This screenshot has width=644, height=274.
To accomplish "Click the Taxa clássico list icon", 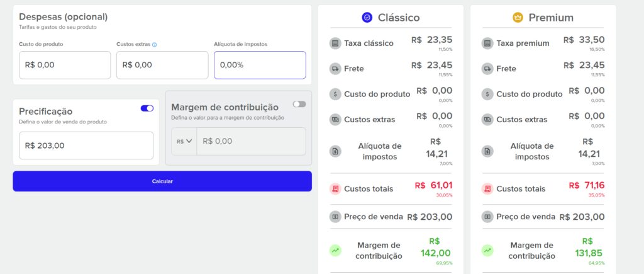I will click(335, 43).
